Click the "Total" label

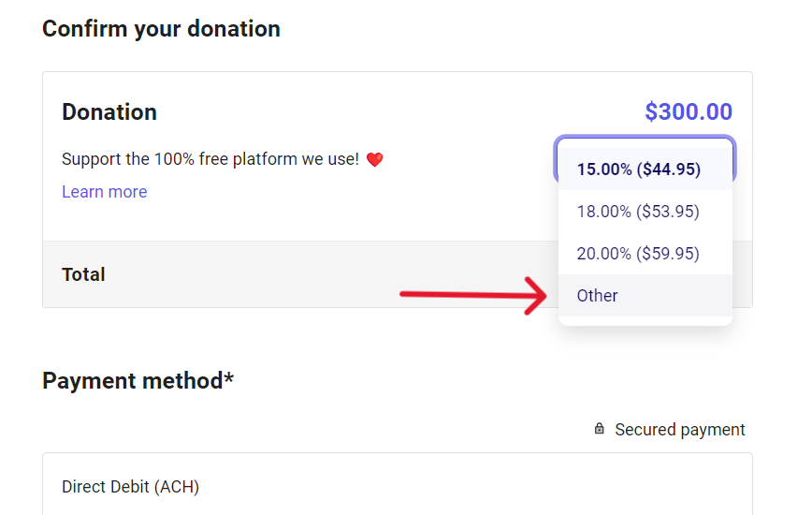point(83,274)
